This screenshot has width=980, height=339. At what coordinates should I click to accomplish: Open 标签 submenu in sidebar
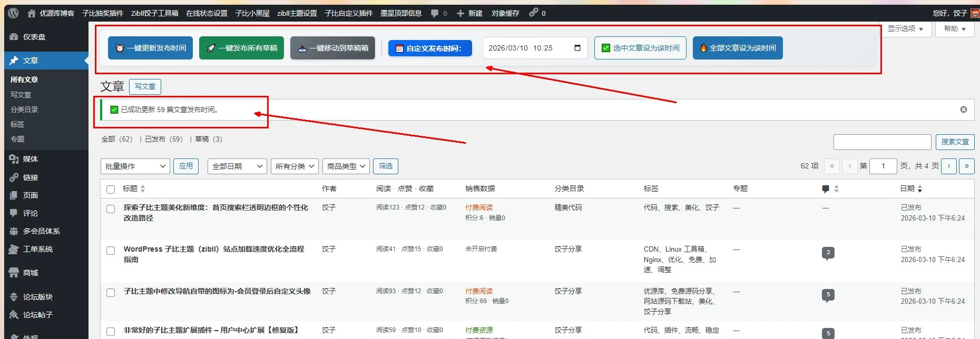17,124
